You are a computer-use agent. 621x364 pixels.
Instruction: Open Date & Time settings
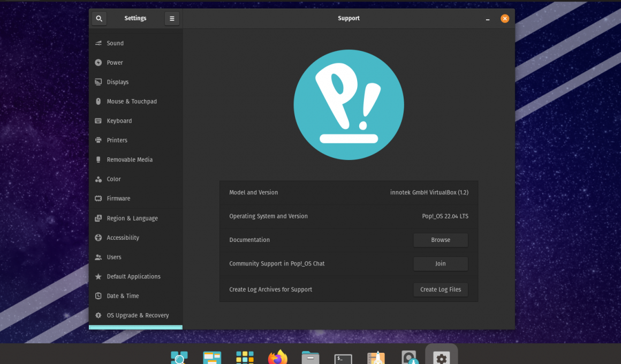point(123,296)
